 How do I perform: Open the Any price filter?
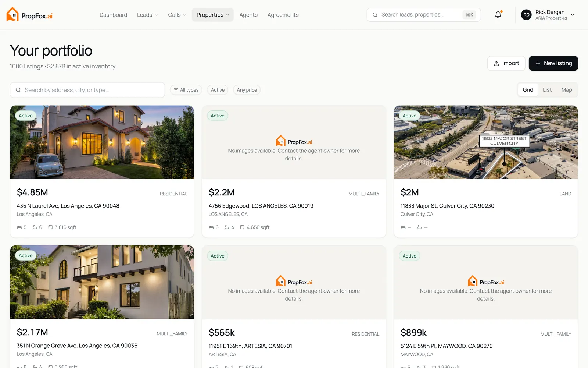coord(247,90)
